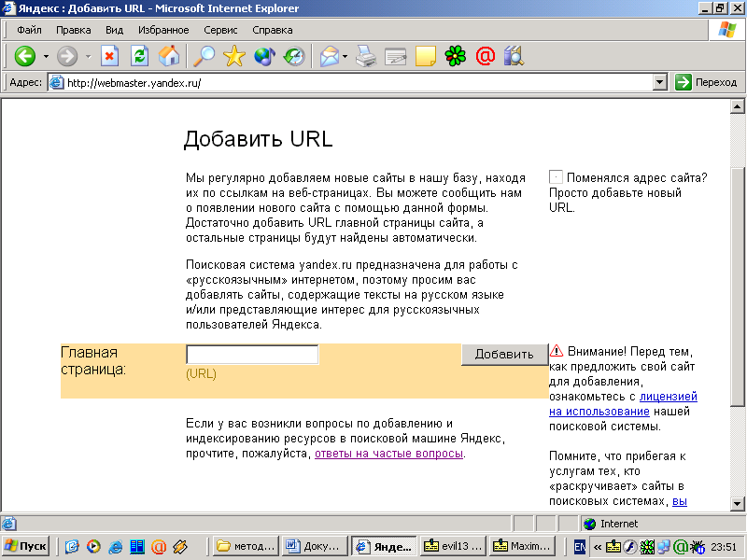This screenshot has width=747, height=560.
Task: Open the Правка menu
Action: (74, 30)
